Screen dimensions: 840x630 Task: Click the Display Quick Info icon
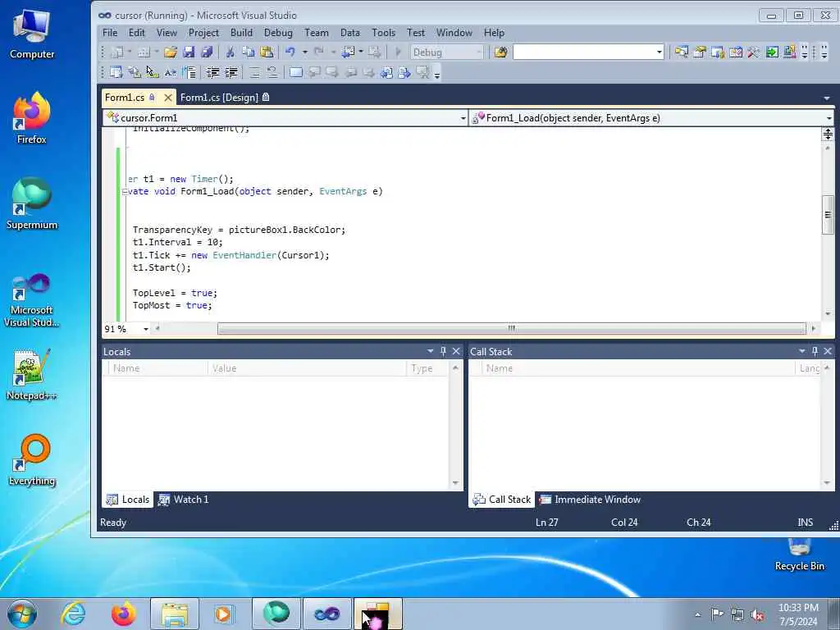152,72
